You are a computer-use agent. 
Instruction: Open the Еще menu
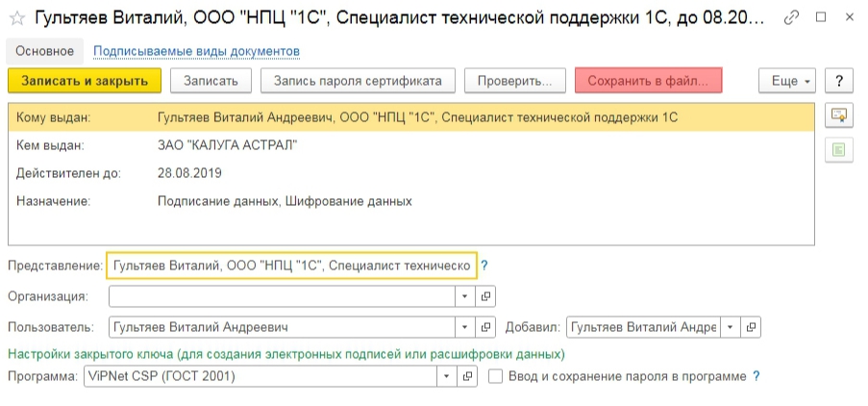pyautogui.click(x=787, y=81)
